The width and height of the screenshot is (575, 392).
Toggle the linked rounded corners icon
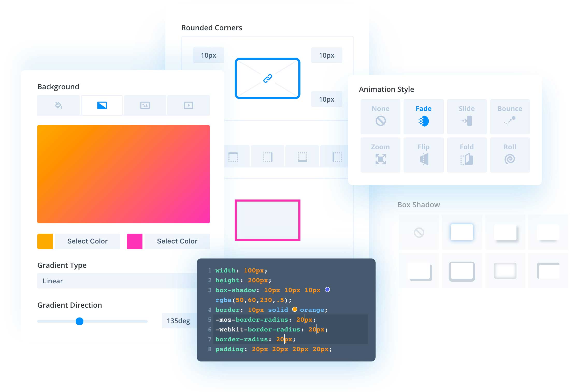[x=267, y=78]
